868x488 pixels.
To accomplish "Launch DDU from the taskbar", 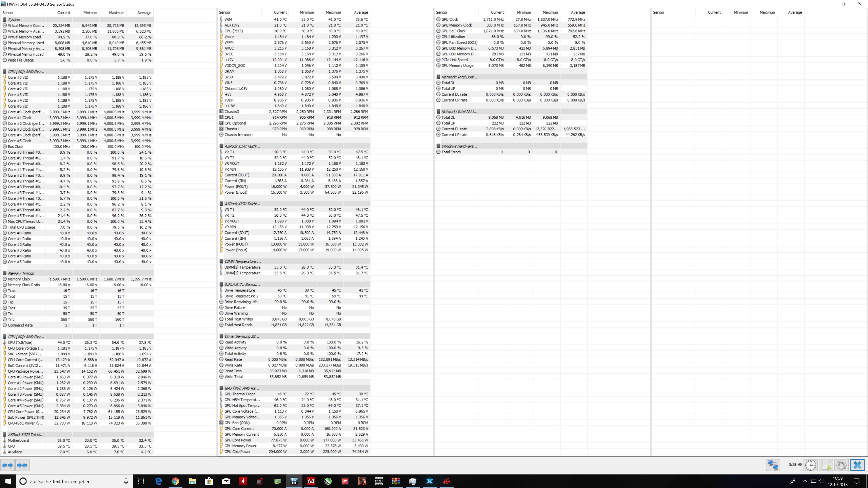I will [x=379, y=481].
